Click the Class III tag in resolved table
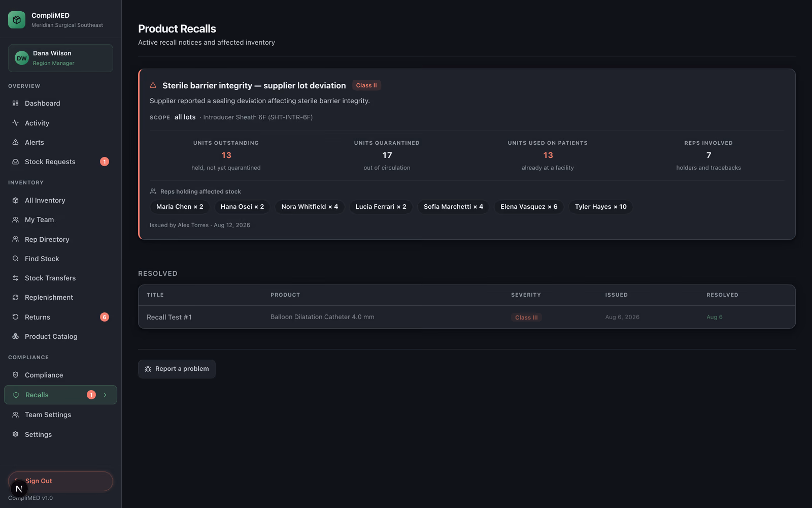This screenshot has height=508, width=812. [526, 317]
